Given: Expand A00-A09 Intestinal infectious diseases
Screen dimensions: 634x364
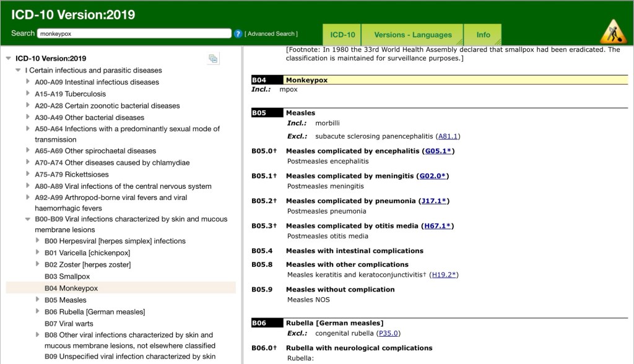Looking at the screenshot, I should pyautogui.click(x=28, y=82).
